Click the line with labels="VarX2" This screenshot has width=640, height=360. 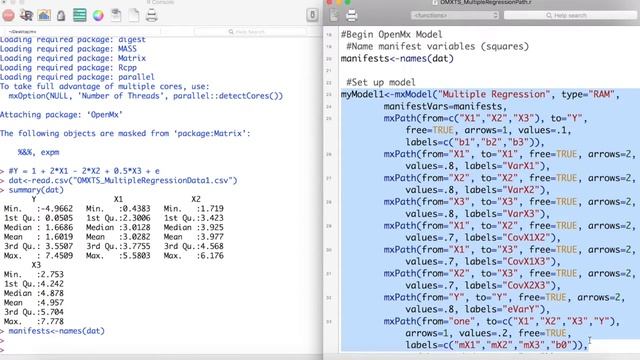[478, 190]
